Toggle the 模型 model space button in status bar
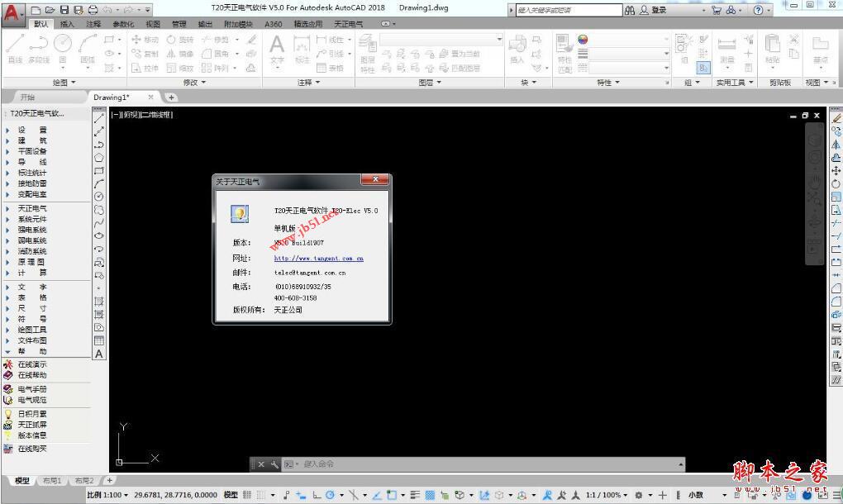This screenshot has width=843, height=504. pyautogui.click(x=231, y=495)
